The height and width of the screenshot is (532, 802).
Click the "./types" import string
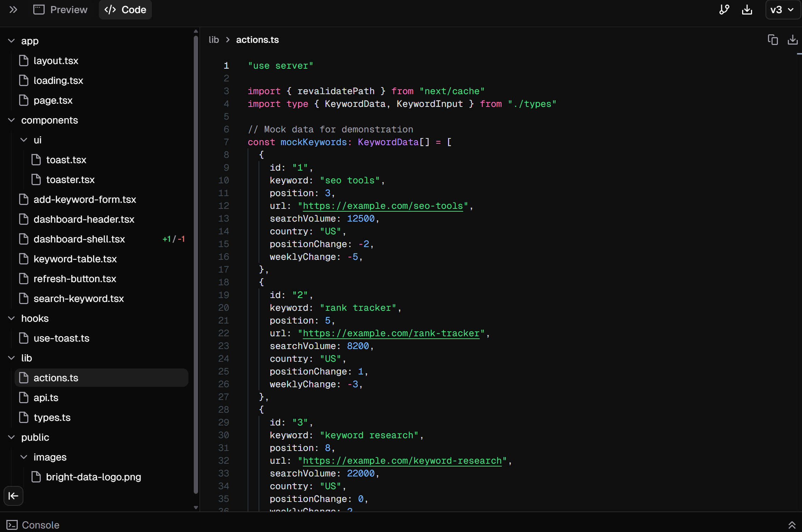pyautogui.click(x=532, y=104)
